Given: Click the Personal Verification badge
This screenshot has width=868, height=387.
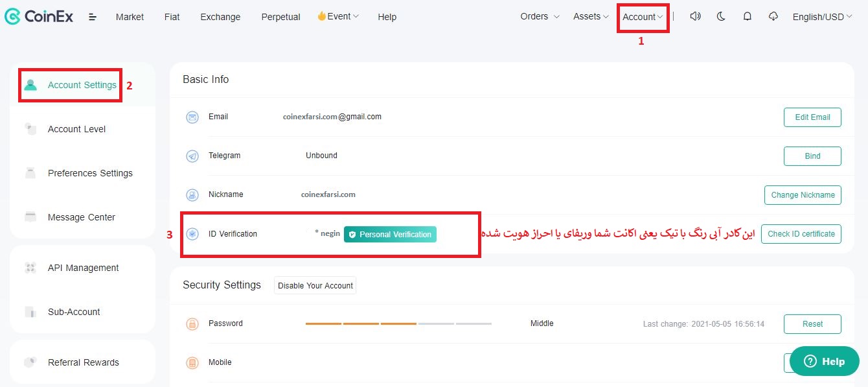Looking at the screenshot, I should [390, 235].
